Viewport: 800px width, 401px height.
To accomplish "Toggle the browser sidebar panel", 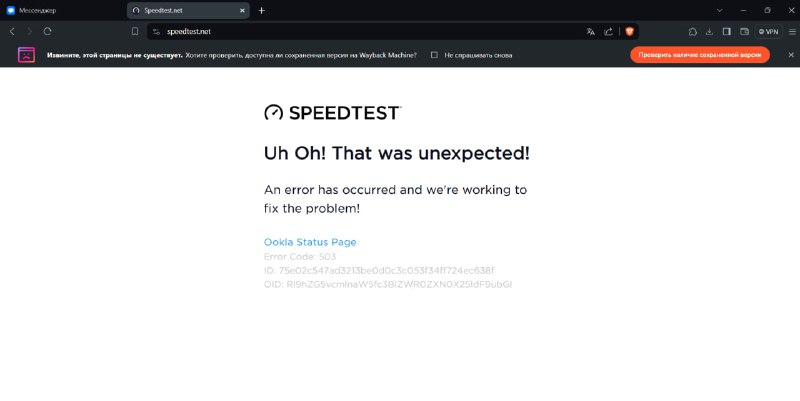I will [727, 32].
